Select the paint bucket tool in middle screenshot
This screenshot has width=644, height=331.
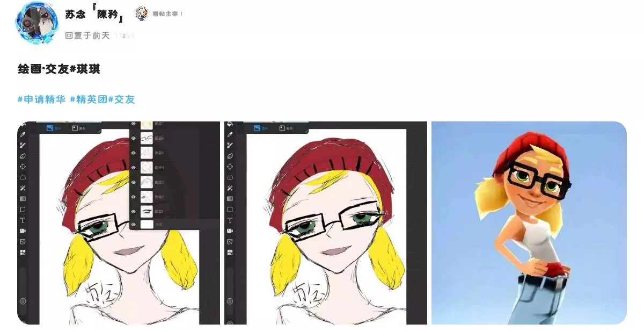pos(230,125)
